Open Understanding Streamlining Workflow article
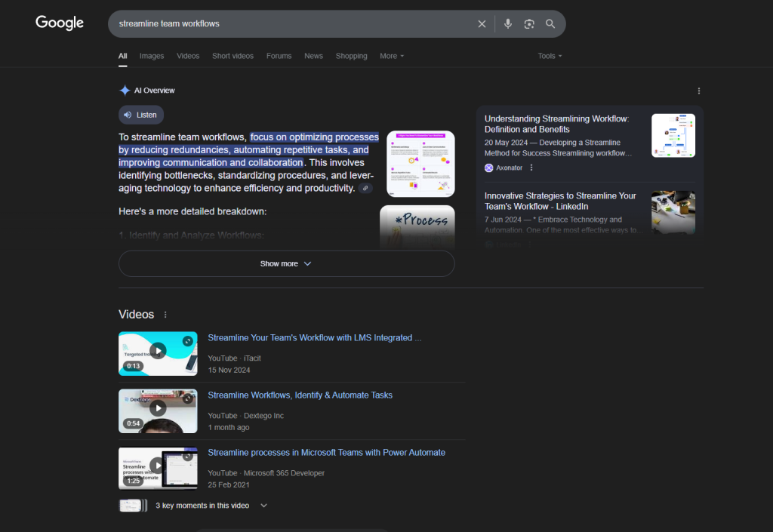Image resolution: width=773 pixels, height=532 pixels. [556, 124]
